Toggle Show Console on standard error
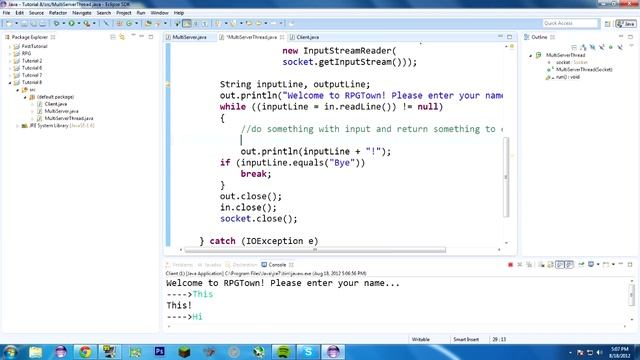The image size is (640, 360). click(569, 264)
